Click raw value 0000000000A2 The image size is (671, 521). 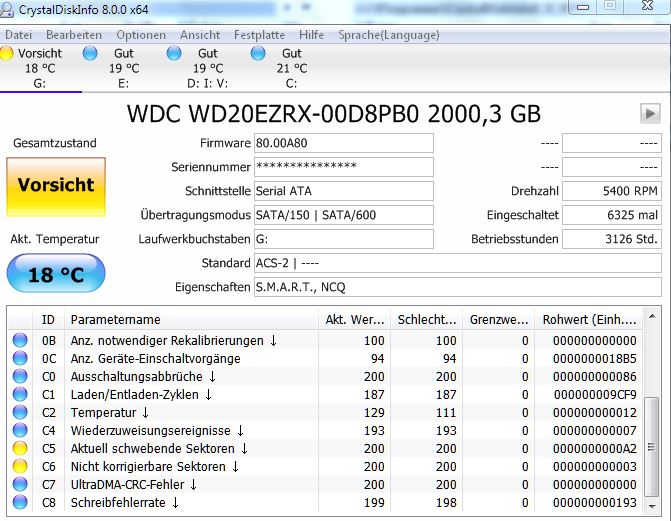pyautogui.click(x=594, y=448)
